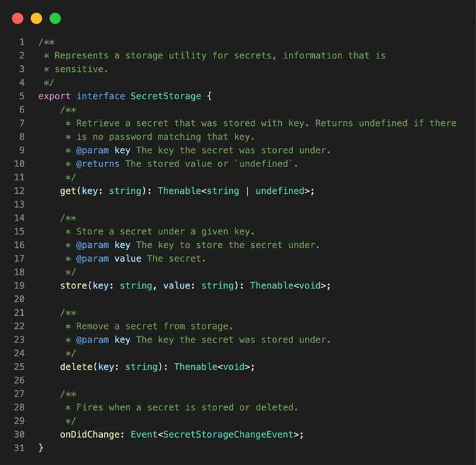Click the "Event" type on line 30
Image resolution: width=476 pixels, height=465 pixels.
(144, 435)
